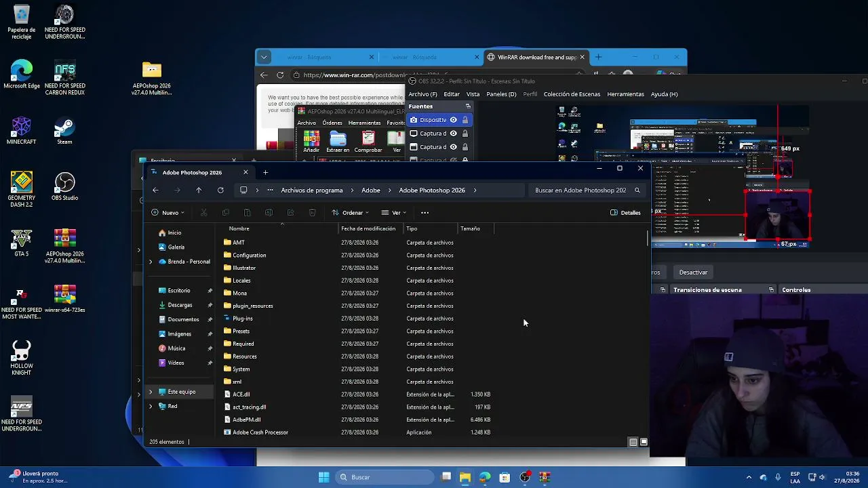The width and height of the screenshot is (868, 488).
Task: Go back in File Explorer
Action: pyautogui.click(x=155, y=190)
